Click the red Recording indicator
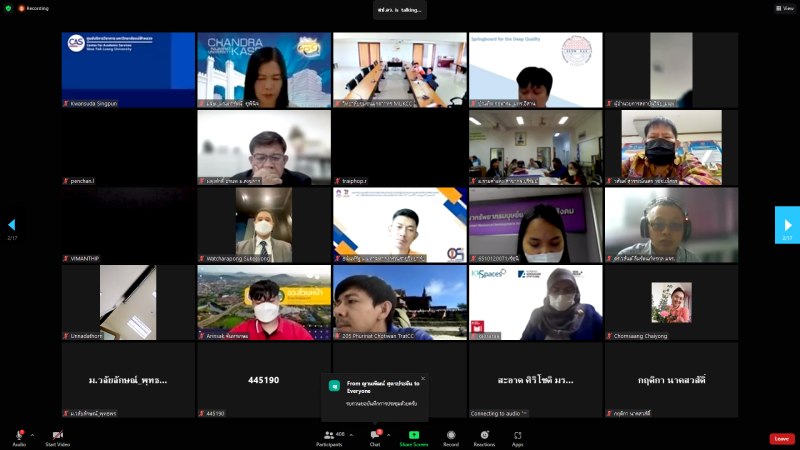 (x=33, y=8)
